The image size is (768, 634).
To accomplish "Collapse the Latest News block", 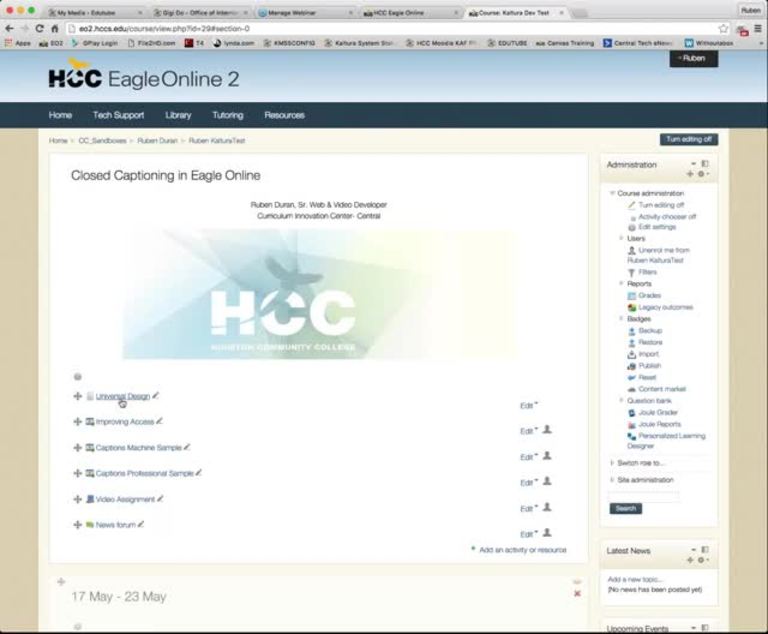I will pos(694,550).
